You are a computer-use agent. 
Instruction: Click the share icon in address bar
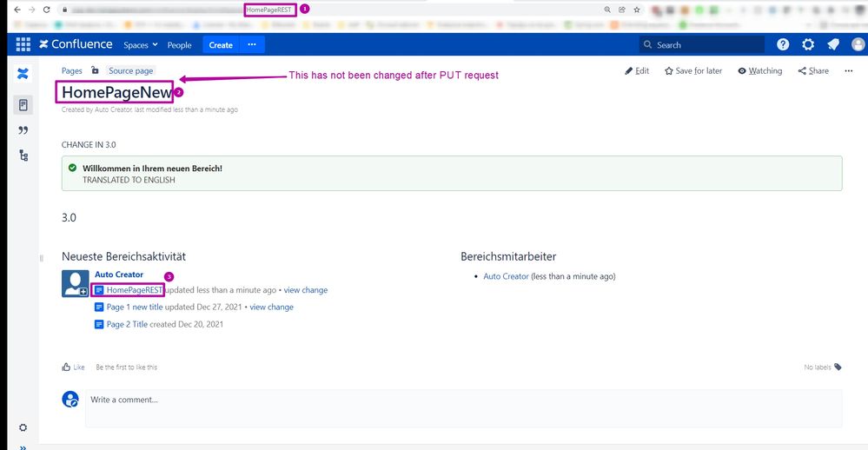pyautogui.click(x=622, y=10)
